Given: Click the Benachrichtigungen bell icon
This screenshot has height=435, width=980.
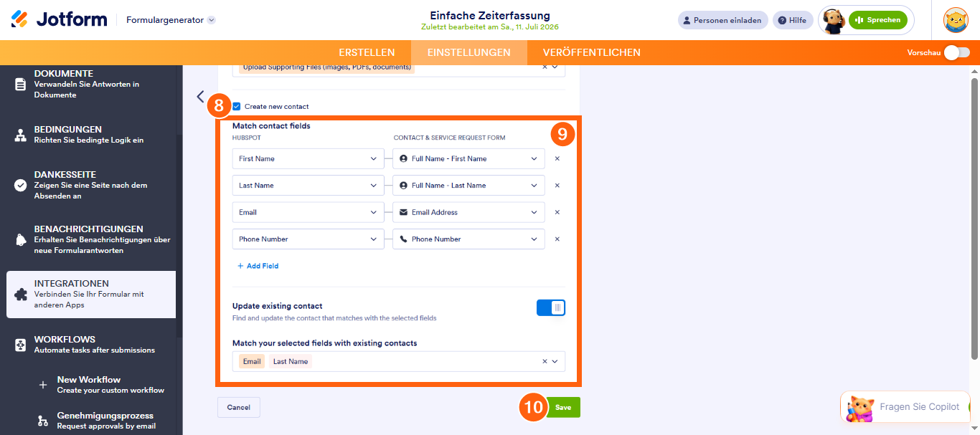Looking at the screenshot, I should tap(20, 239).
